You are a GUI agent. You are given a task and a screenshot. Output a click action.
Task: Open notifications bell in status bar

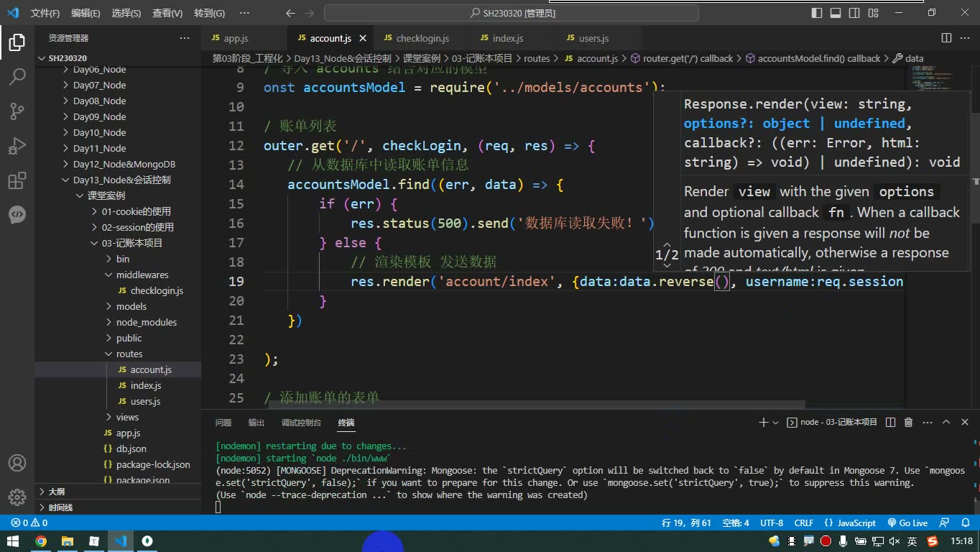964,523
